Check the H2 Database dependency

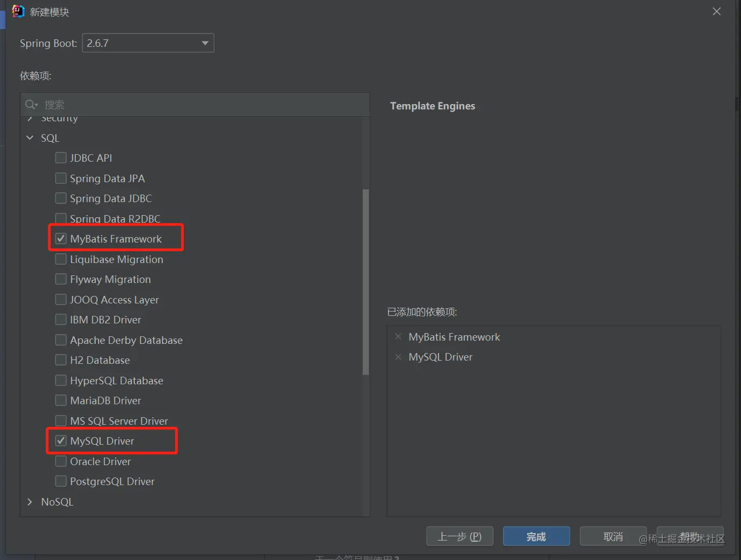pyautogui.click(x=61, y=360)
